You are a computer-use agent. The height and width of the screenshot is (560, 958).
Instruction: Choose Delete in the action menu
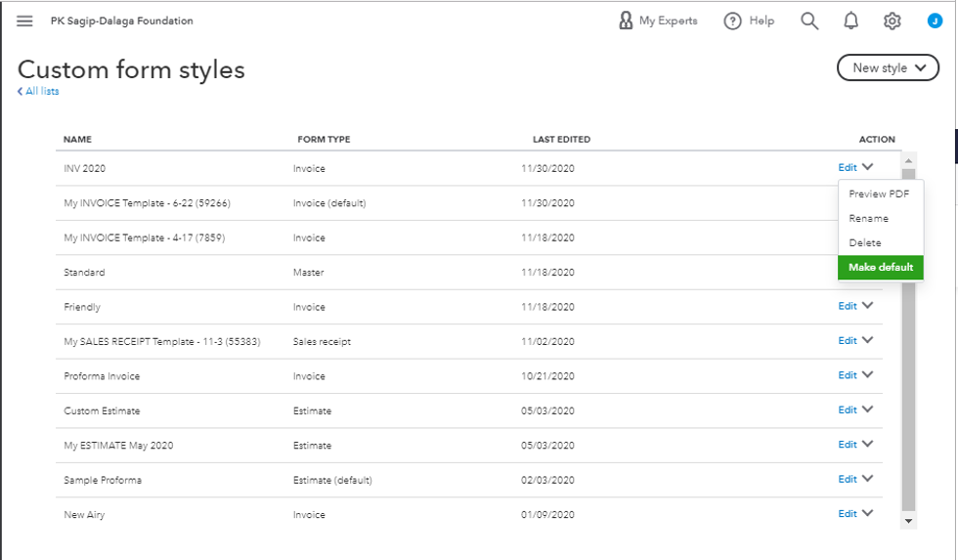(x=865, y=242)
